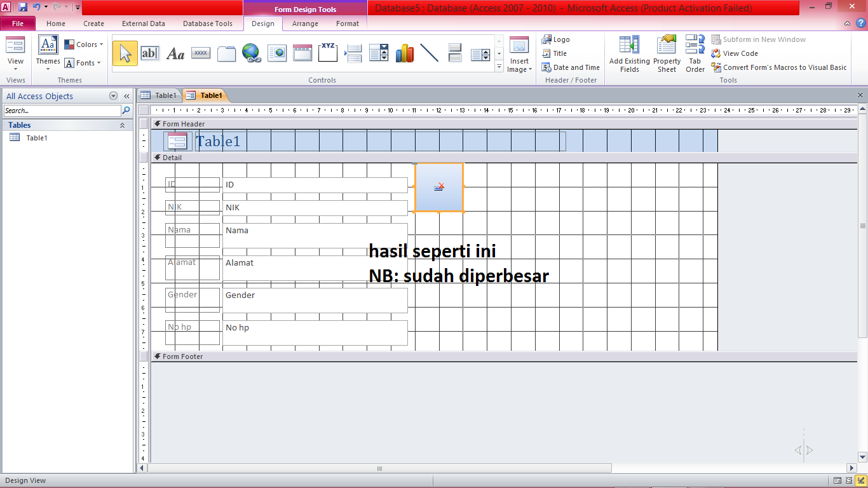Select the Label (Aa) control

(x=175, y=53)
